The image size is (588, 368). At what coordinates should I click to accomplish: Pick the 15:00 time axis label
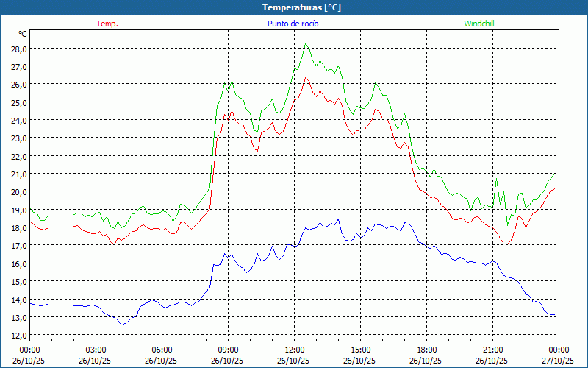click(x=360, y=350)
